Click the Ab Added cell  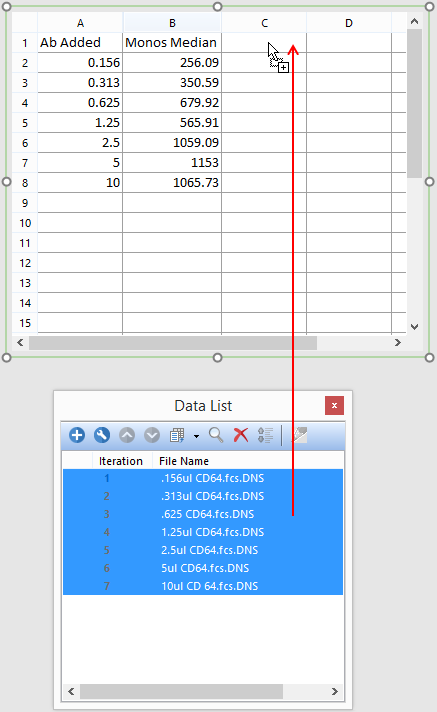pyautogui.click(x=80, y=43)
